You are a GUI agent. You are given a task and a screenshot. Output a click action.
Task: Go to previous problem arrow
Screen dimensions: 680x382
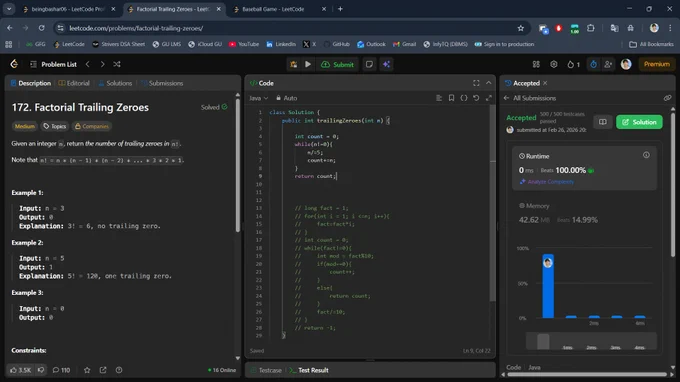pos(88,64)
